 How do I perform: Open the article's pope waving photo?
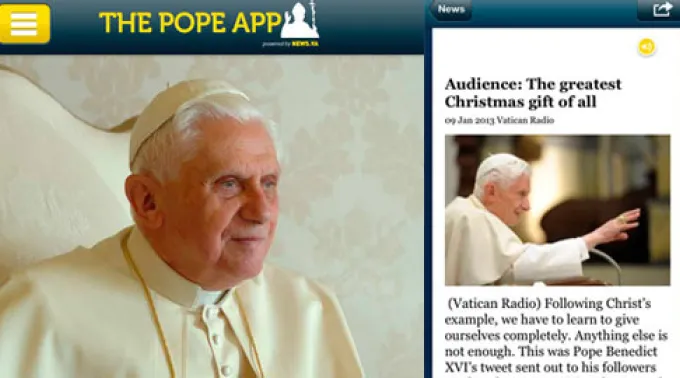tap(557, 210)
